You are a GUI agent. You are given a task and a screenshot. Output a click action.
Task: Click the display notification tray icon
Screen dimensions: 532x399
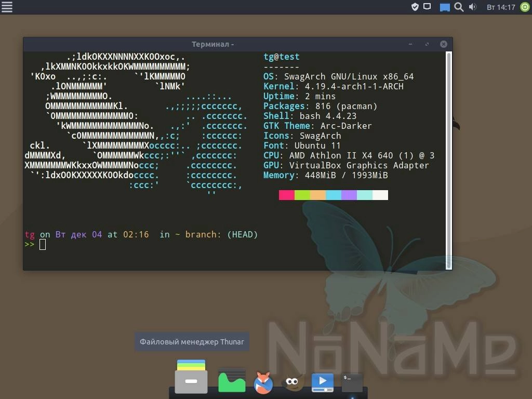point(427,6)
